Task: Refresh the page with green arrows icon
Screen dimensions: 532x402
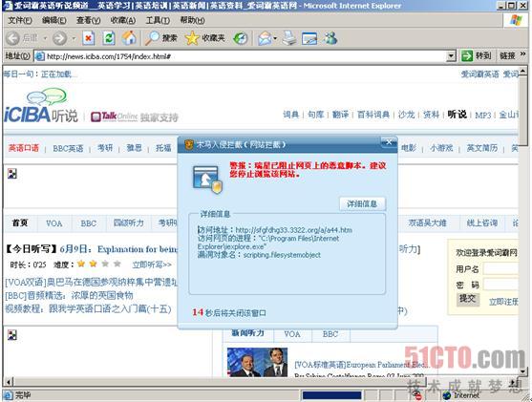Action: [109, 38]
